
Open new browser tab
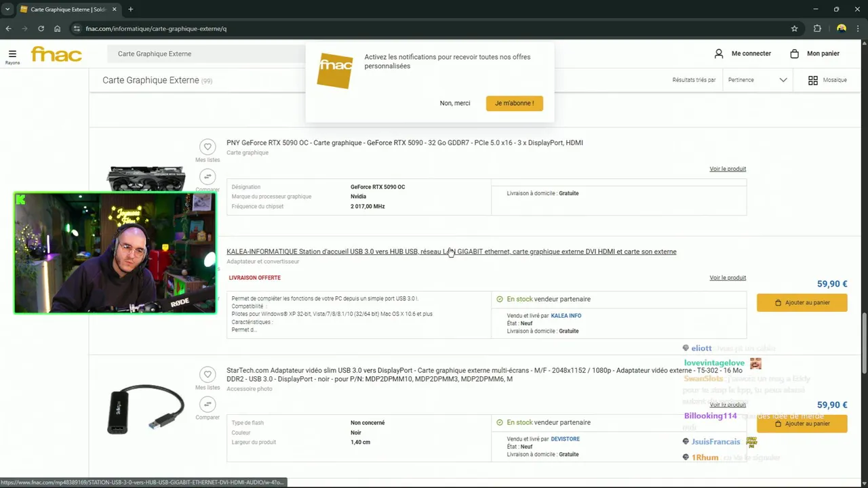click(130, 9)
